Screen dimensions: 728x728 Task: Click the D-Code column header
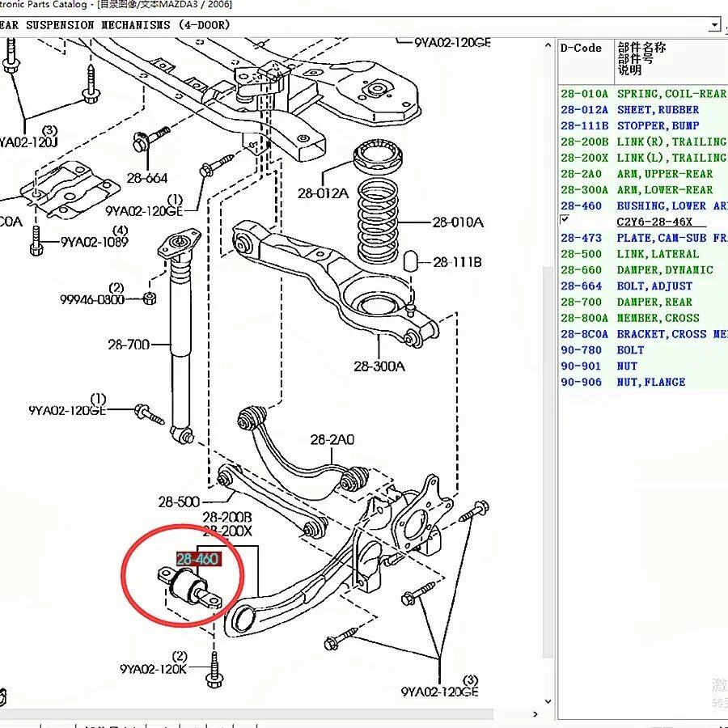click(582, 49)
